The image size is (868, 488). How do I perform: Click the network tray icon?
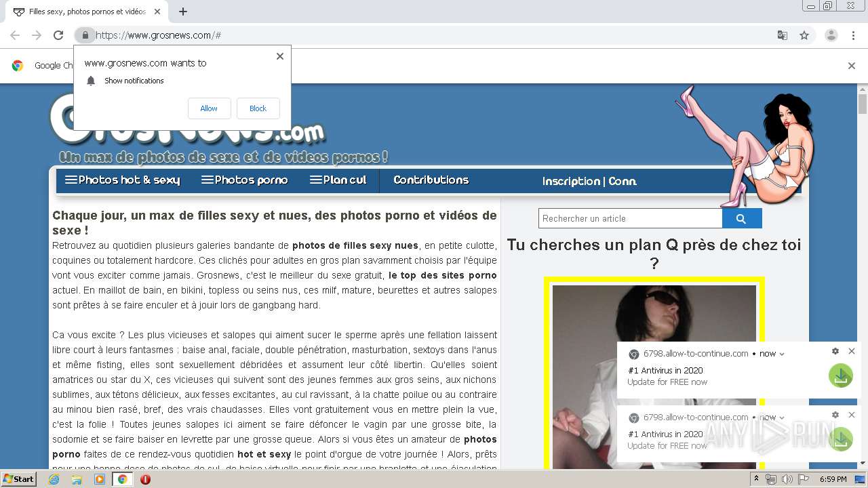click(x=771, y=479)
